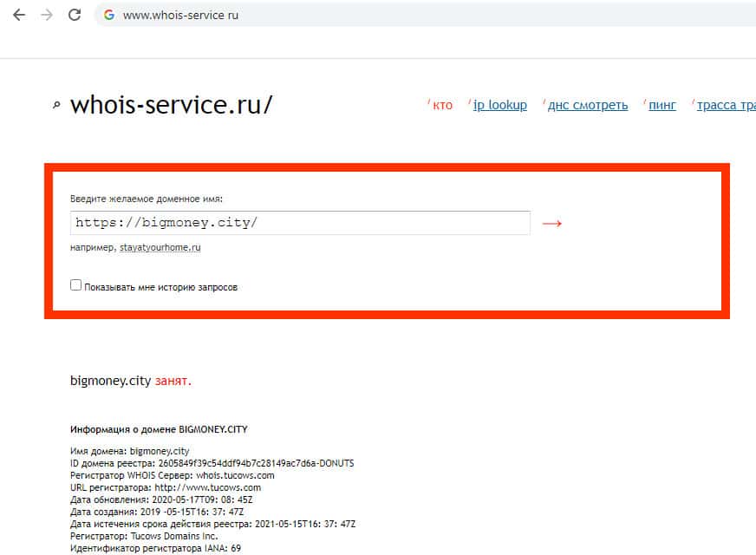The height and width of the screenshot is (555, 756).
Task: Click the search icon beside whois-service.ru title
Action: point(56,105)
